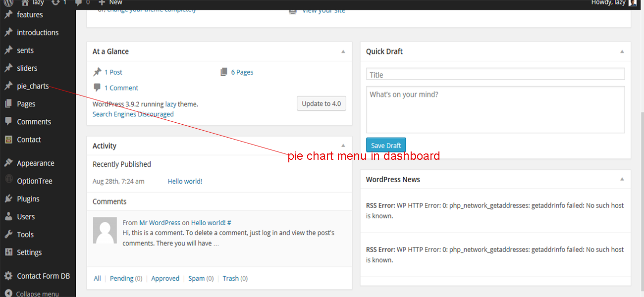The width and height of the screenshot is (644, 297).
Task: Click the Users person icon
Action: 8,217
